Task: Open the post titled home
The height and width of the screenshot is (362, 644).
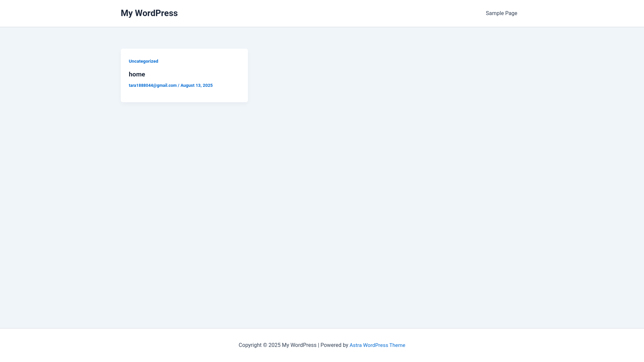Action: (x=137, y=74)
